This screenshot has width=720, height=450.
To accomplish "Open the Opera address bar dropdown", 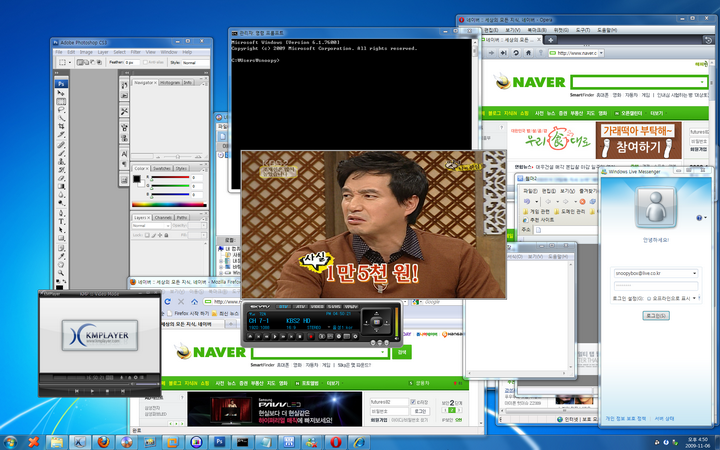I will 601,53.
